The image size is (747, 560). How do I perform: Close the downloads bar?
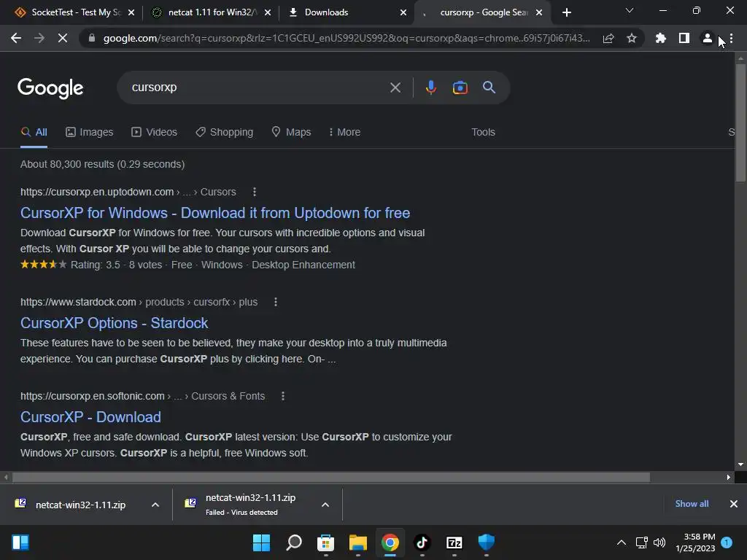pyautogui.click(x=734, y=504)
